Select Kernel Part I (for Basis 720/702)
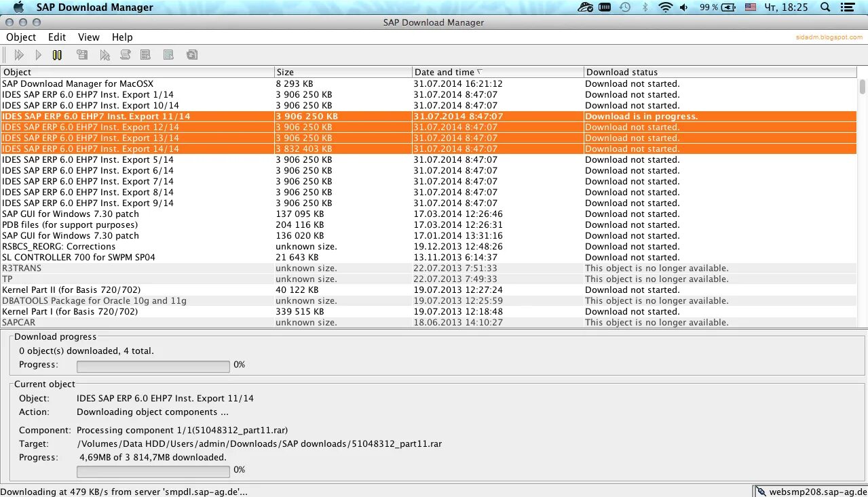Screen dimensions: 868x497 point(428,312)
